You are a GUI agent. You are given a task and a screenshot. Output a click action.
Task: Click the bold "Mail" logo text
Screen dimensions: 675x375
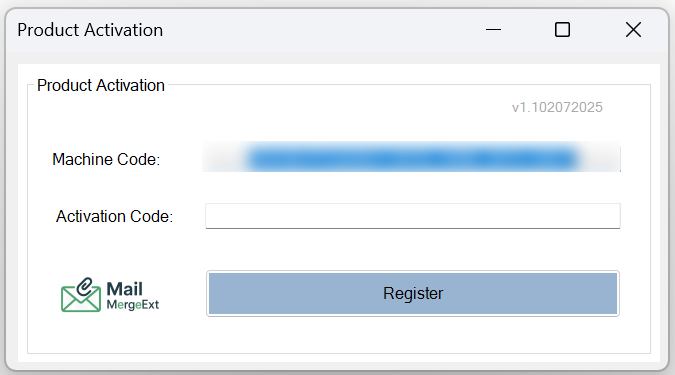[x=124, y=289]
